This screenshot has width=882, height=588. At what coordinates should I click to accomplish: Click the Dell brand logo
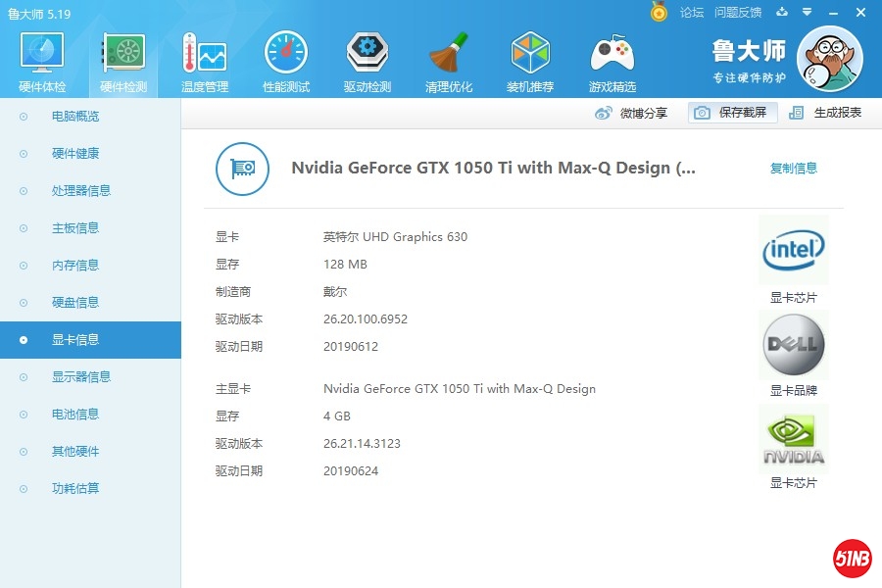pyautogui.click(x=793, y=345)
